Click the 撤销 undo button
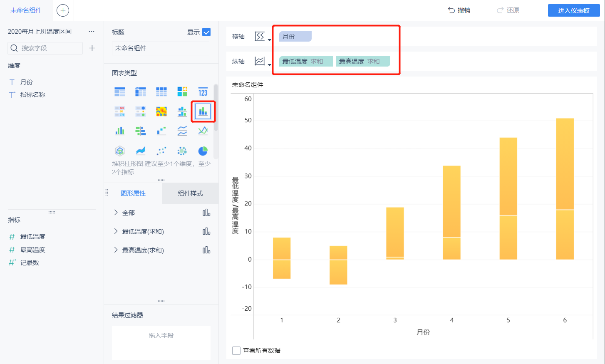The image size is (605, 364). pyautogui.click(x=459, y=10)
